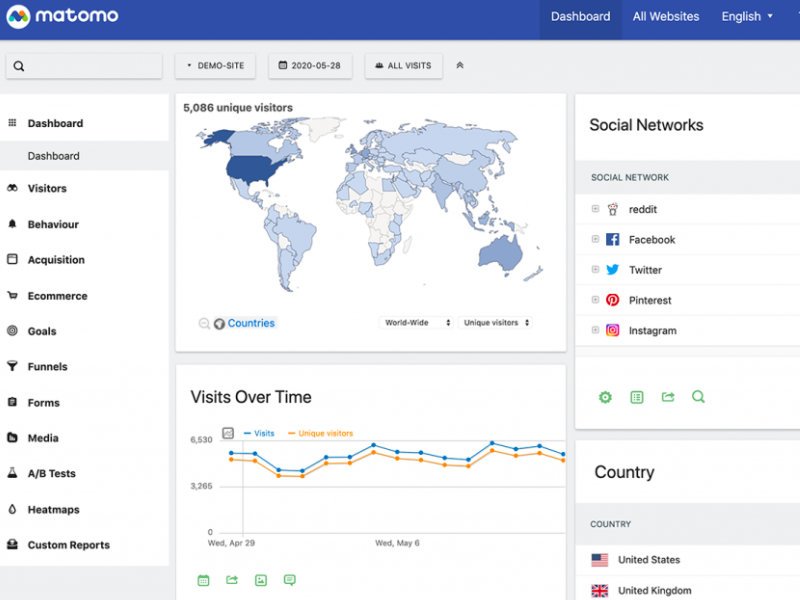Screen dimensions: 800x600
Task: Click the Forms clipboard icon
Action: click(x=12, y=402)
